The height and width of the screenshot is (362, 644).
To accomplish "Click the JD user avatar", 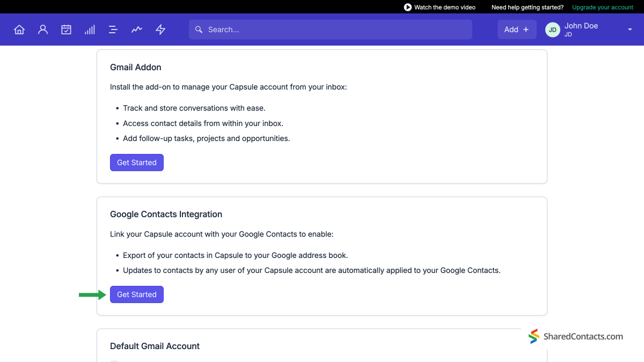I will click(552, 30).
